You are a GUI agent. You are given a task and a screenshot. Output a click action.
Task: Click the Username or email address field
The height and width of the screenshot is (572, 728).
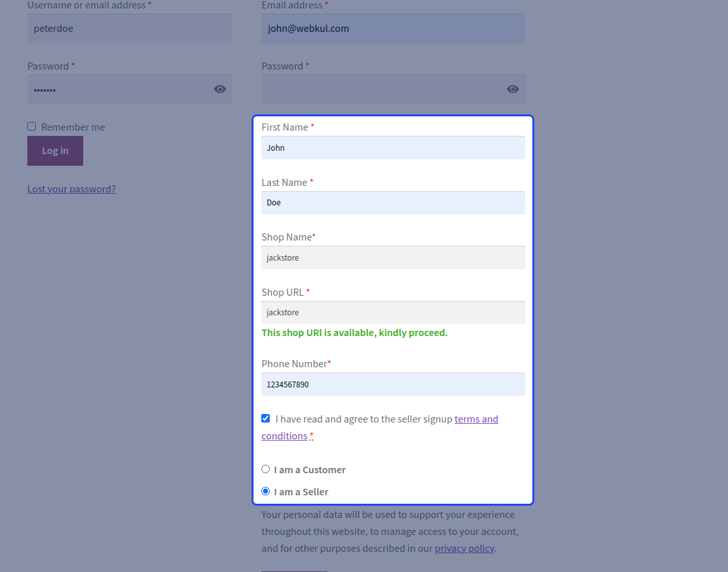(129, 28)
